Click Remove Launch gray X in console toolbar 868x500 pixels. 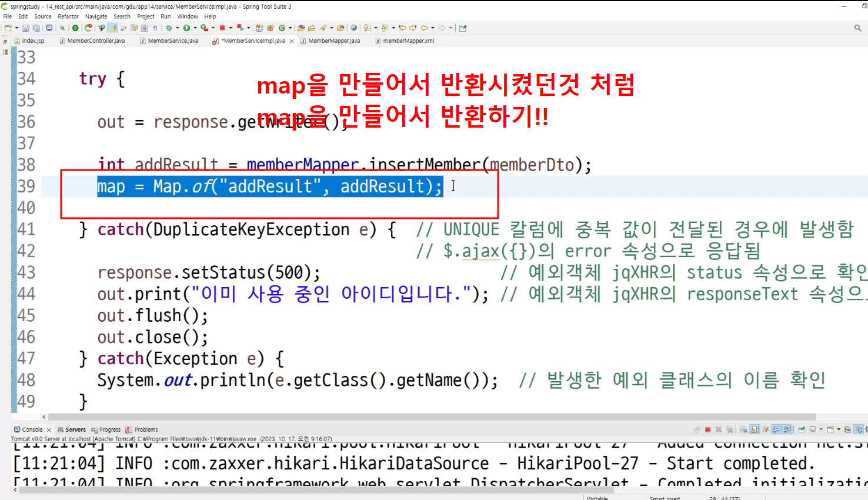point(719,429)
